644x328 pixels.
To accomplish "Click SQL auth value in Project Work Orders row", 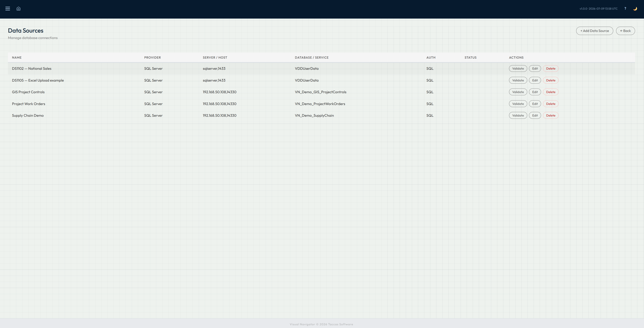I will [x=430, y=104].
